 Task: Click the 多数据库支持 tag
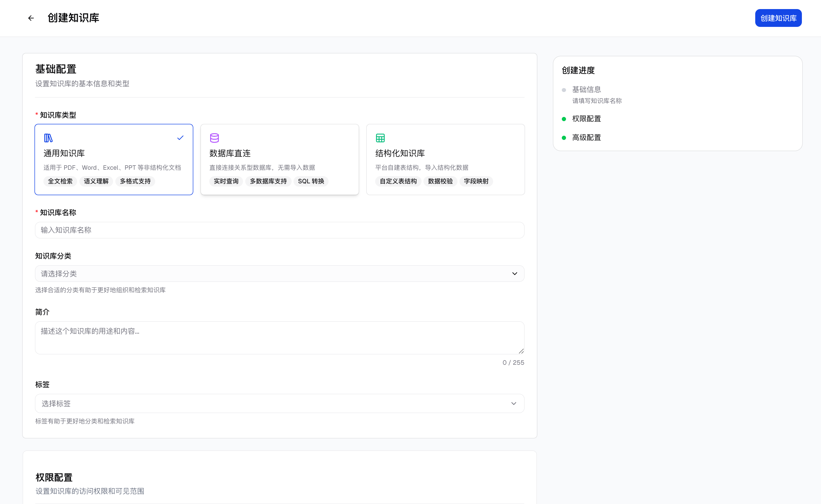pyautogui.click(x=268, y=181)
